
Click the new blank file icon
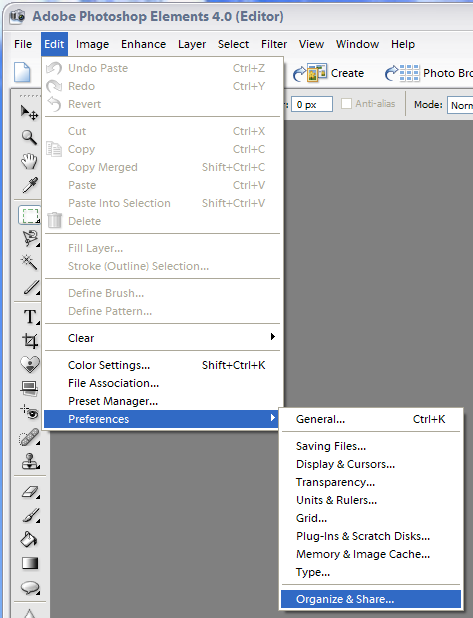(22, 73)
